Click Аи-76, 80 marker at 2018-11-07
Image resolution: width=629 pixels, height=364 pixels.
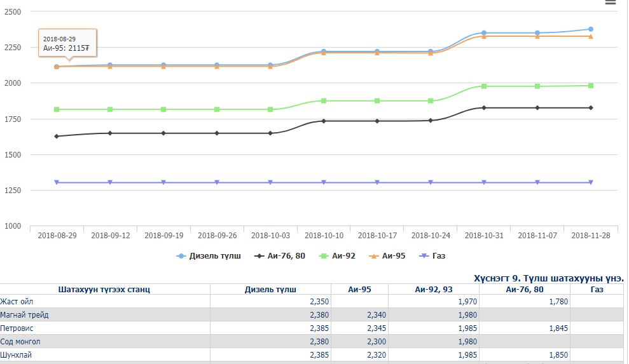(x=537, y=108)
